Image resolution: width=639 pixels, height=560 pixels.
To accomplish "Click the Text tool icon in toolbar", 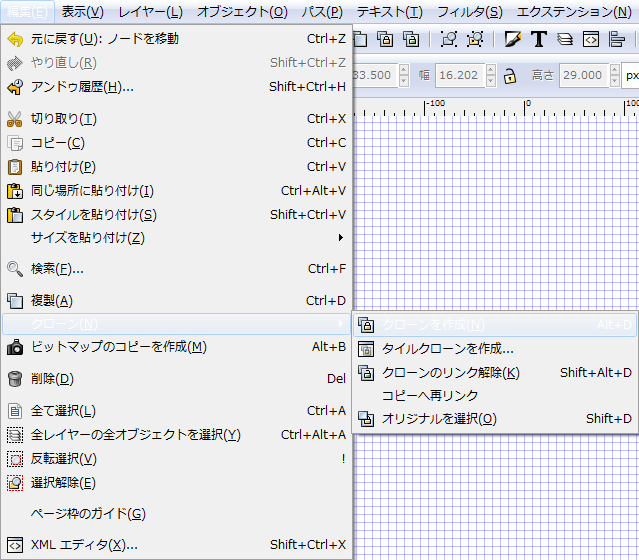I will pyautogui.click(x=538, y=39).
